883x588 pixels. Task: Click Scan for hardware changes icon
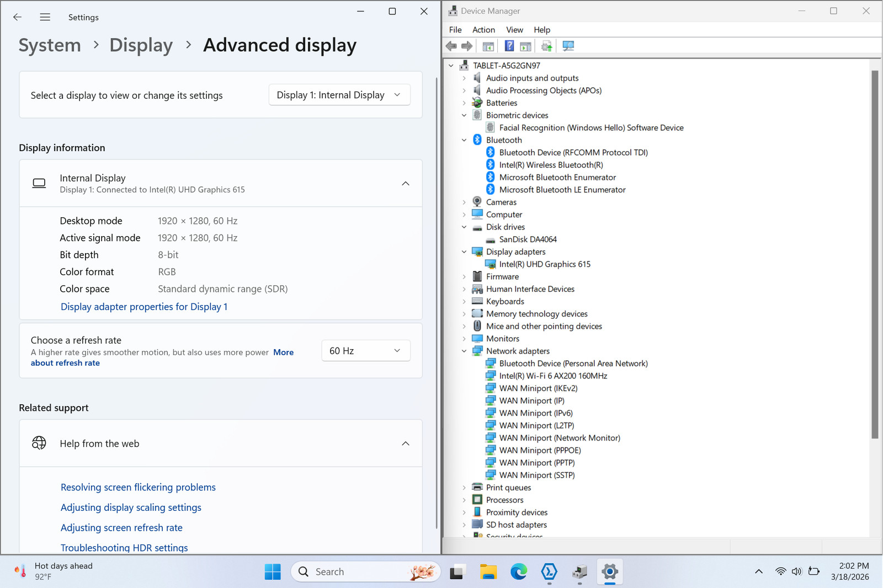[x=568, y=46]
